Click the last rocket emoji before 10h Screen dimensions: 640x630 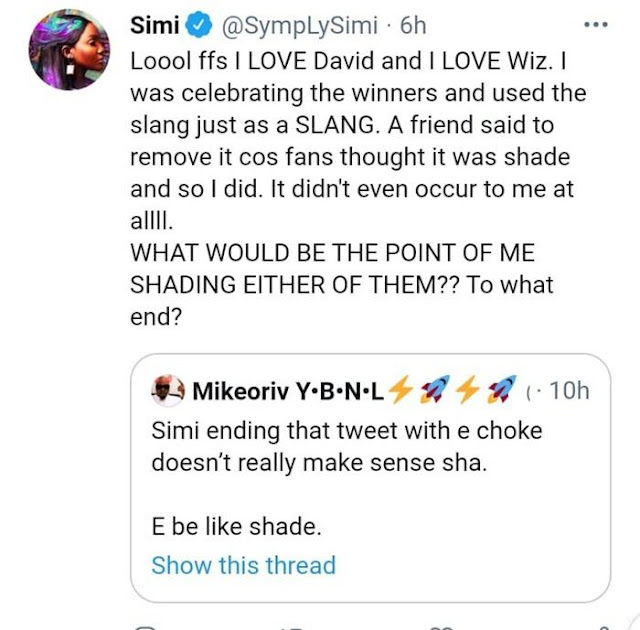501,390
